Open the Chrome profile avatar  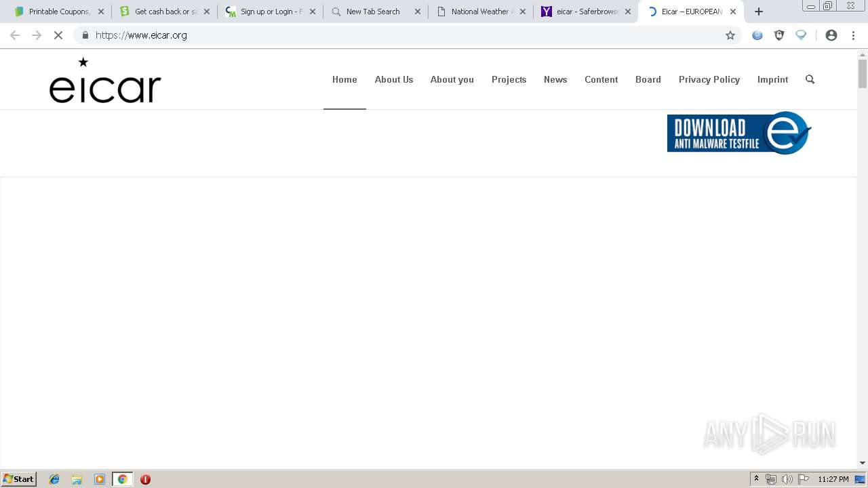click(x=831, y=35)
